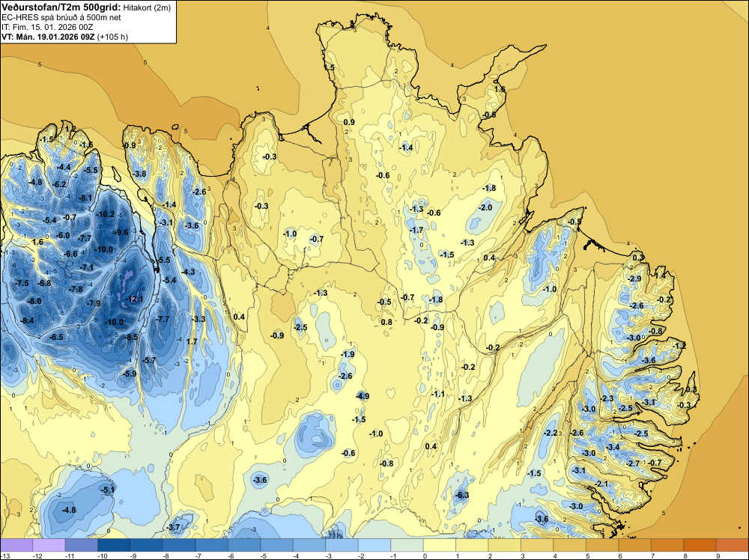749x560 pixels.
Task: Click the temperature label -4.4
Action: [64, 167]
